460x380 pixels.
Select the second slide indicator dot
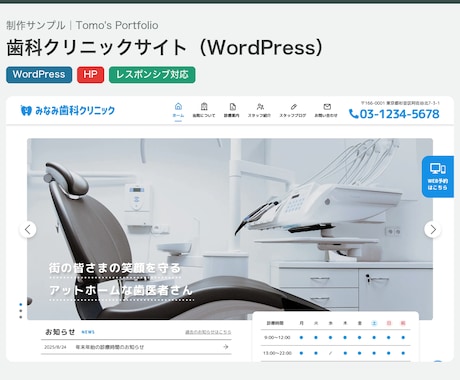21,311
